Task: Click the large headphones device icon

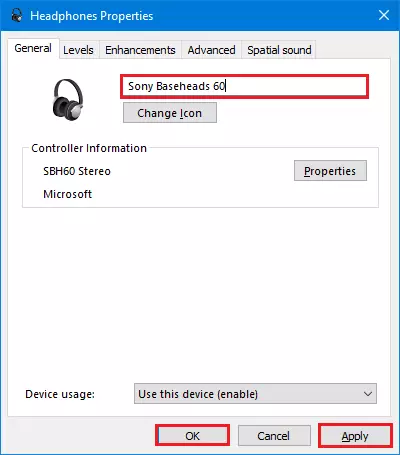Action: click(68, 99)
